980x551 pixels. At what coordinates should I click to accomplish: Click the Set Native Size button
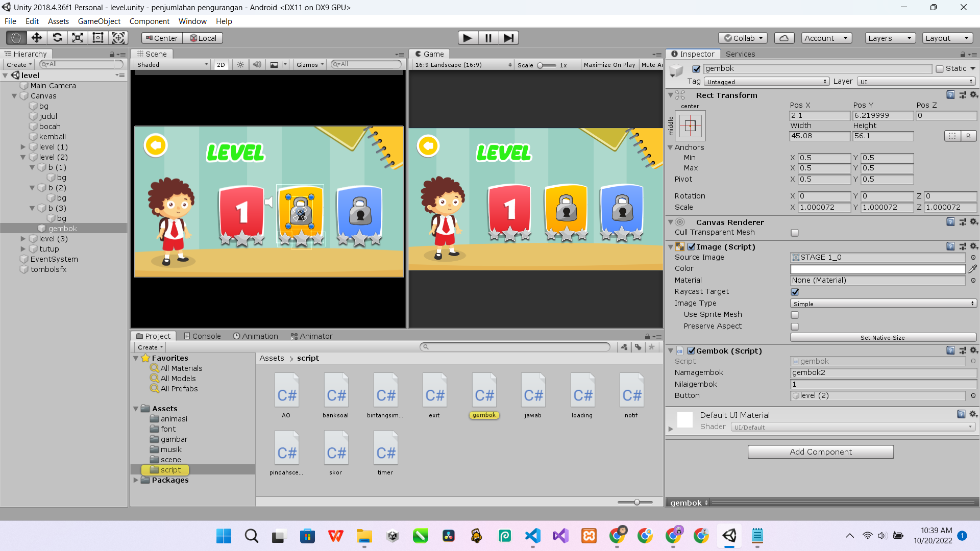point(883,338)
